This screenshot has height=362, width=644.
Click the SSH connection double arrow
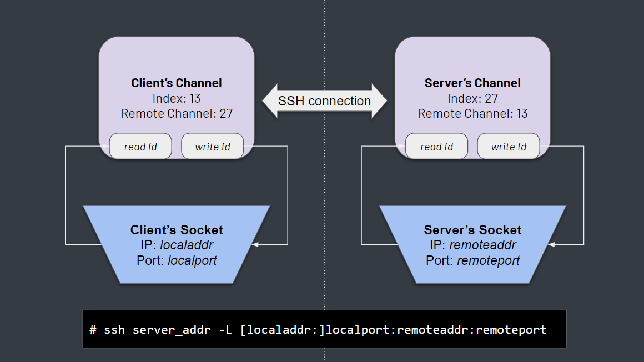point(324,101)
